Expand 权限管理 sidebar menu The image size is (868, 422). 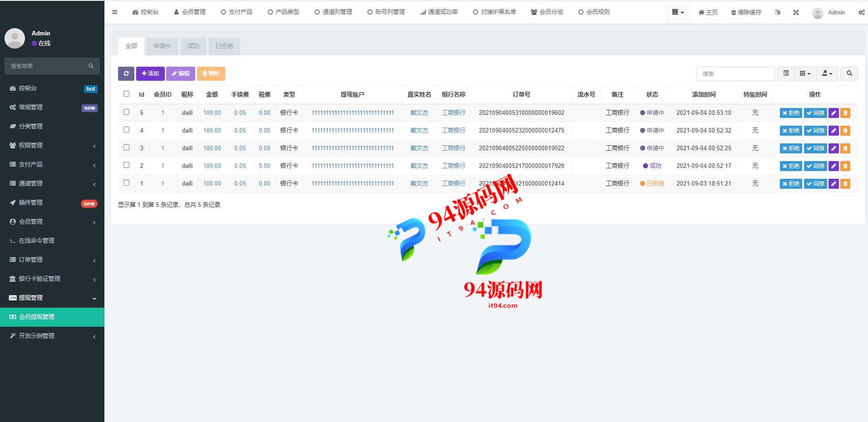(52, 146)
